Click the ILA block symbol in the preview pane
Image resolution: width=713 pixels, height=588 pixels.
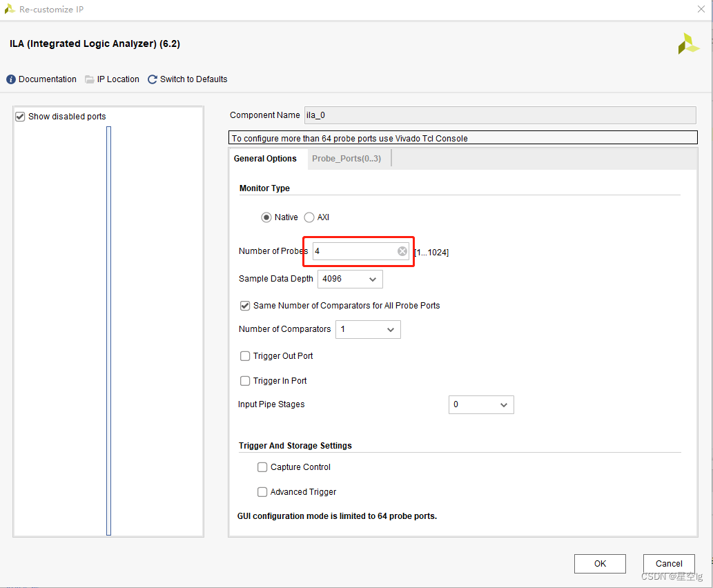108,331
